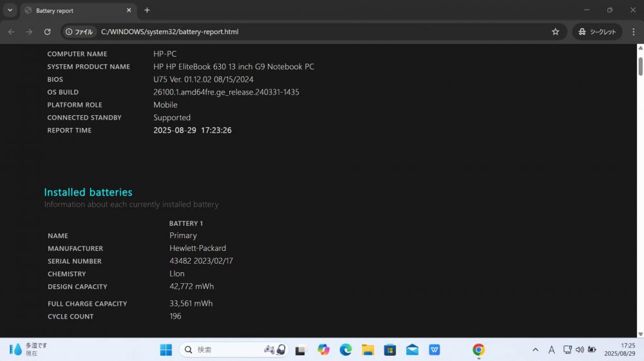Viewport: 644px width, 361px height.
Task: Reload the battery report page
Action: 47,32
